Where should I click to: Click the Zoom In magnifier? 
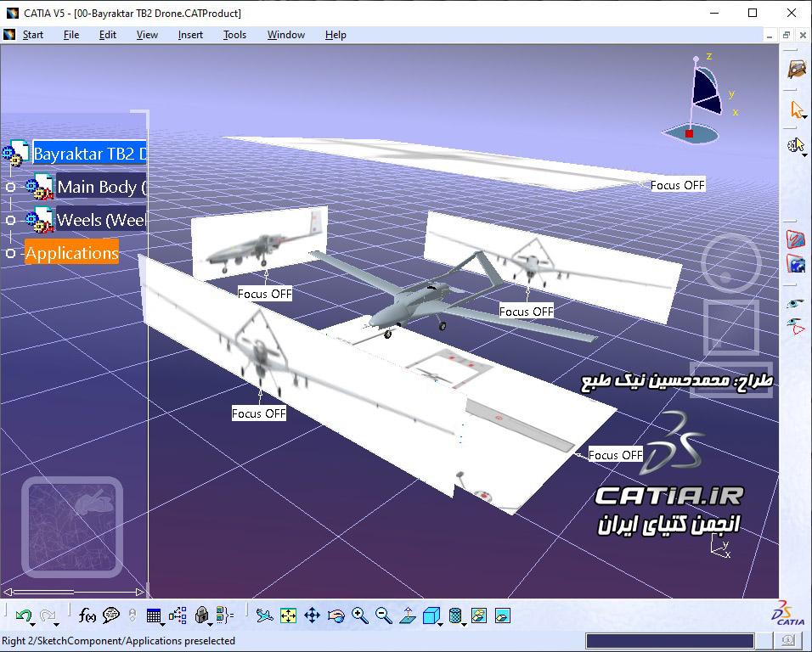360,615
